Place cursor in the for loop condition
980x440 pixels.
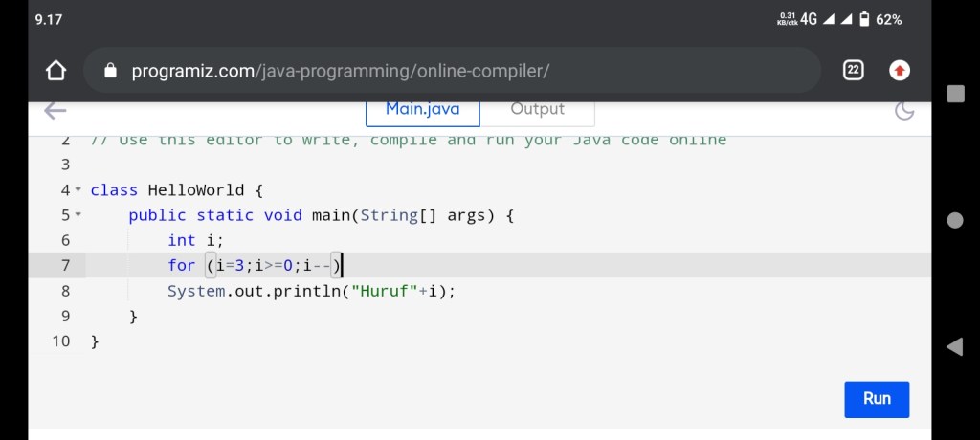(x=273, y=266)
